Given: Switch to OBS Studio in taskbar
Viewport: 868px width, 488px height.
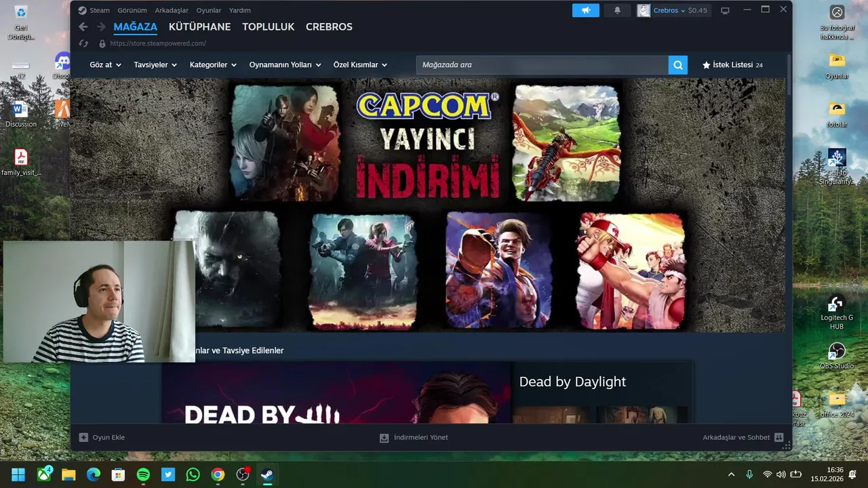Looking at the screenshot, I should click(243, 474).
